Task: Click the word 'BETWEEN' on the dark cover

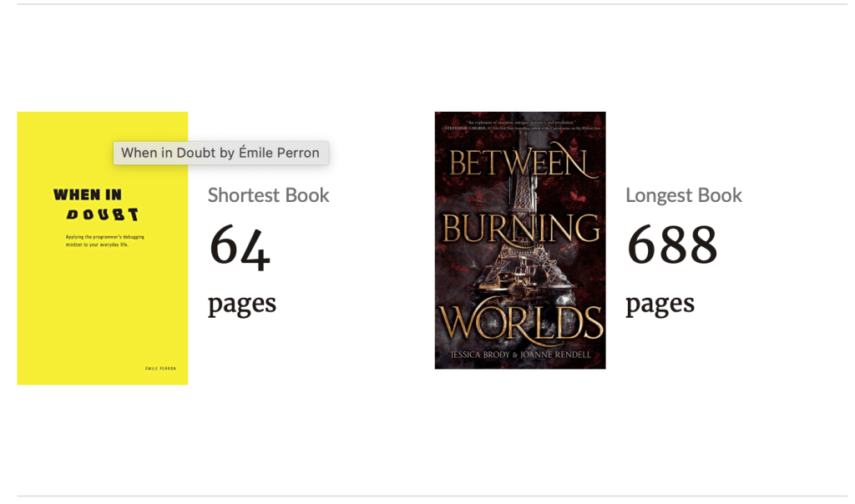Action: coord(521,164)
